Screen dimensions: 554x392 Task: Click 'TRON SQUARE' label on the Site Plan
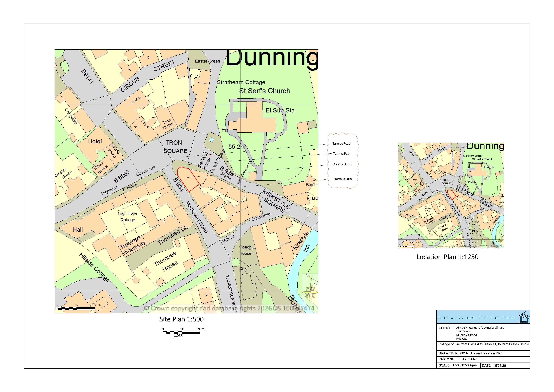pos(175,147)
